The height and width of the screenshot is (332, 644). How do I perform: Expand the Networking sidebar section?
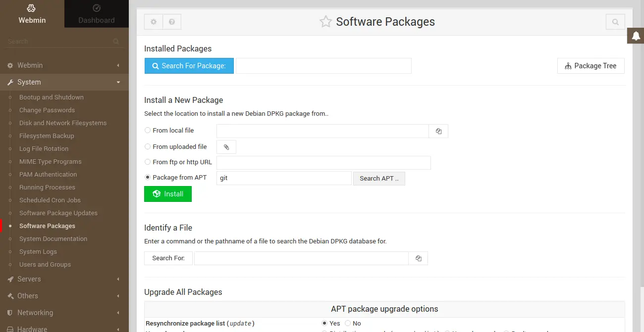35,313
